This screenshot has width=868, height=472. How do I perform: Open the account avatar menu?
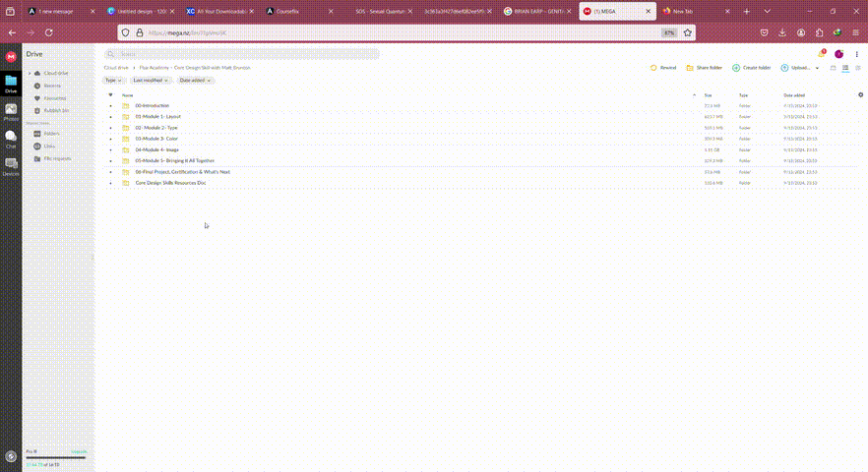click(x=839, y=54)
